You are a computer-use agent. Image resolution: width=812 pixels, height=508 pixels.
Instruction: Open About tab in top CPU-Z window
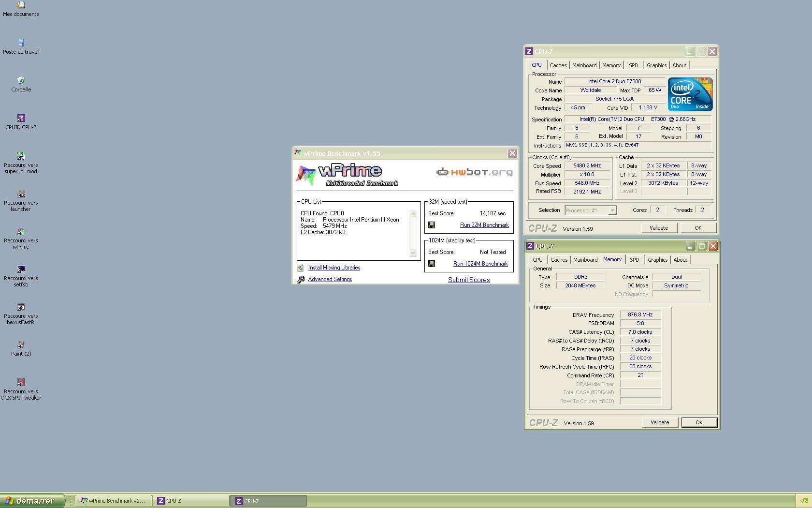pyautogui.click(x=679, y=65)
